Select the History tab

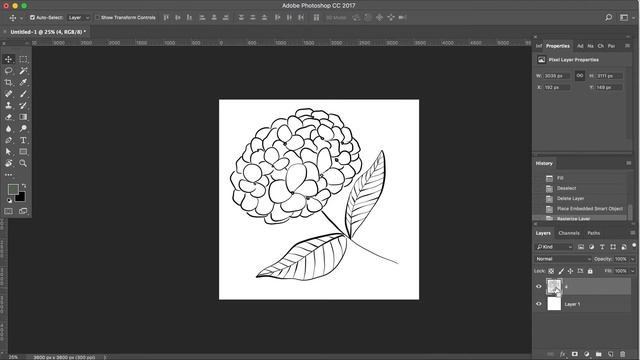[544, 163]
